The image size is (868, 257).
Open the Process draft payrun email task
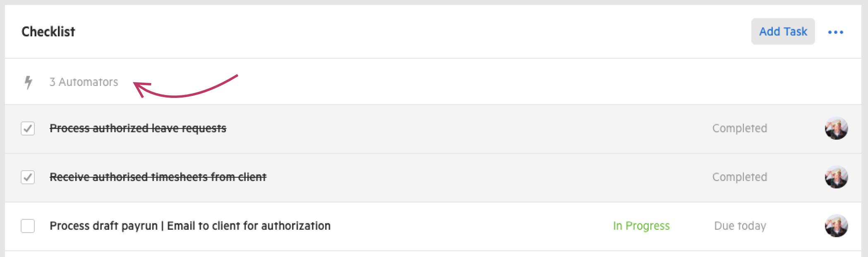190,226
